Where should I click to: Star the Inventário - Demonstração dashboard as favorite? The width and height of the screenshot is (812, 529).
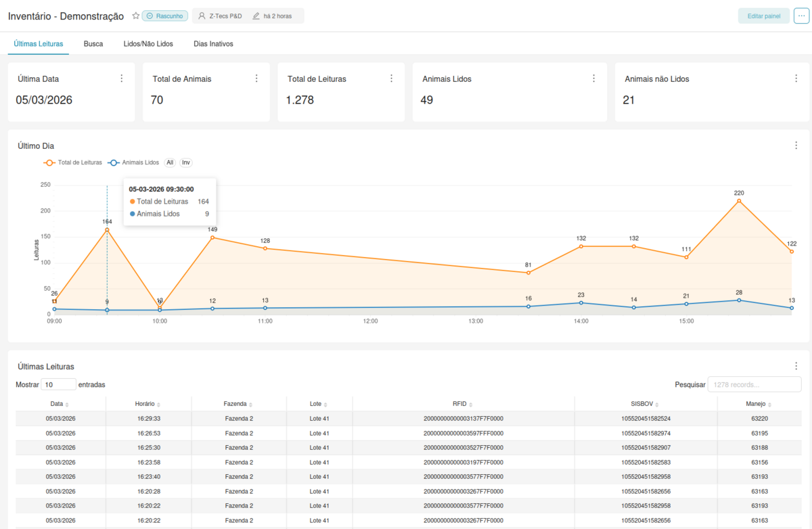point(136,16)
